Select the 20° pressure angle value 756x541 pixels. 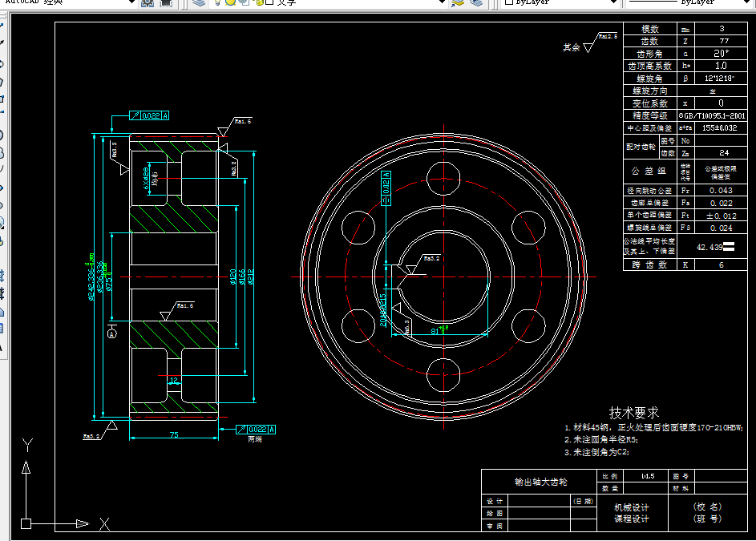click(722, 53)
